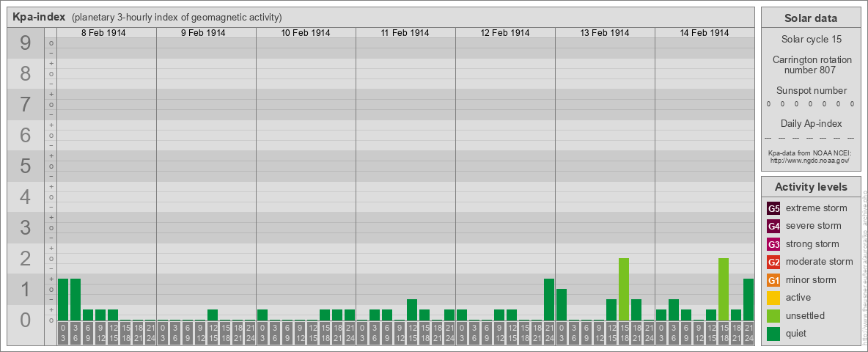Click the 8 Feb 3-6 hour bar
This screenshot has width=868, height=352.
click(76, 299)
